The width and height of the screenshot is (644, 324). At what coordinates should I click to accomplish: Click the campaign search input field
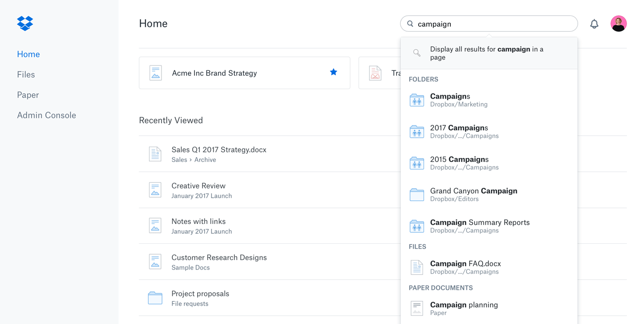coord(489,24)
